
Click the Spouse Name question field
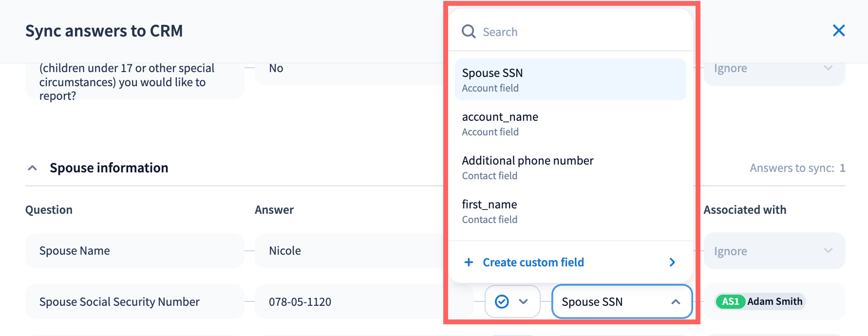pyautogui.click(x=134, y=251)
